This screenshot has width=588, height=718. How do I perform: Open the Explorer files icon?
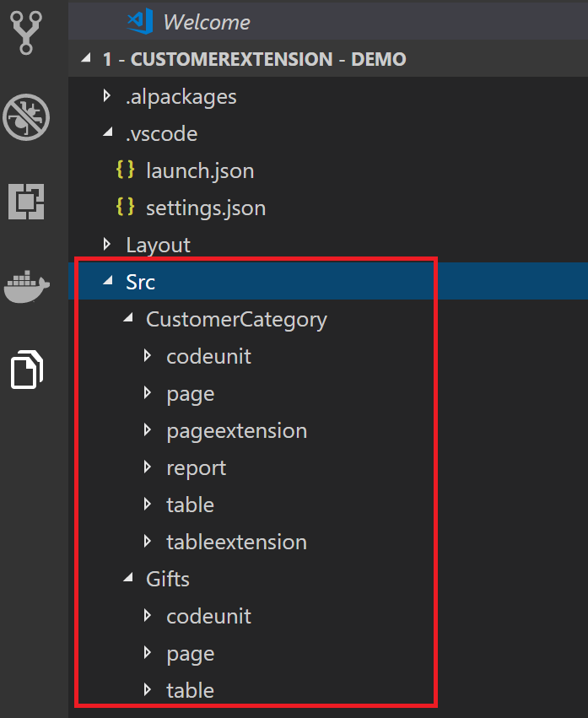click(26, 370)
